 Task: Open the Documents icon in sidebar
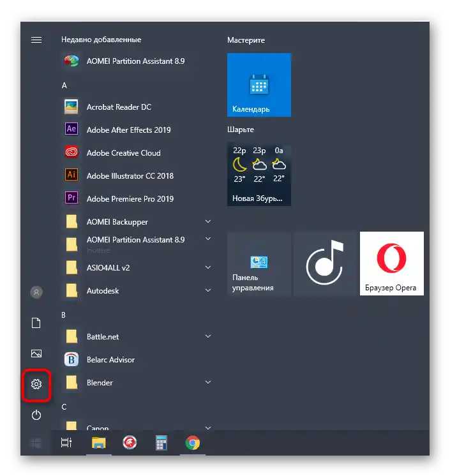[36, 323]
